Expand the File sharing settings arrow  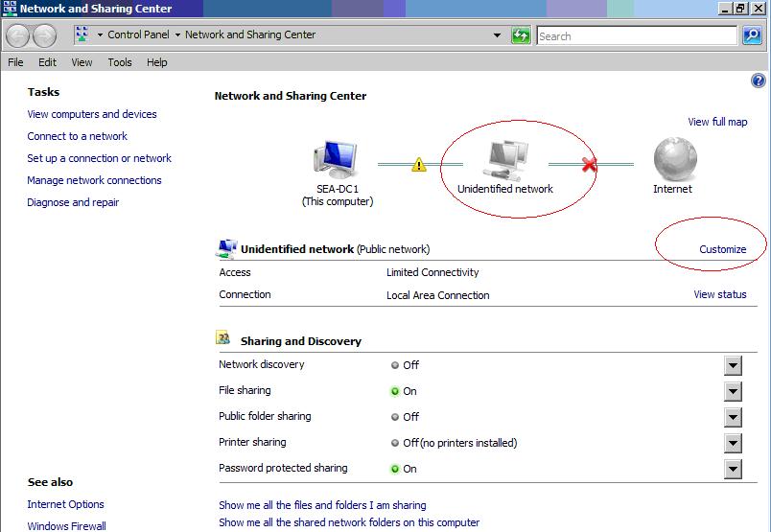click(733, 391)
